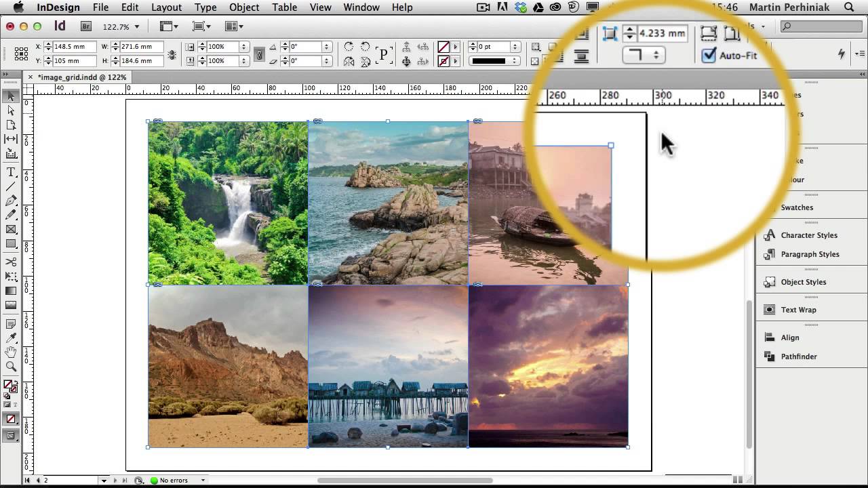Open the corner shape dropdown
The image size is (868, 488).
click(643, 56)
